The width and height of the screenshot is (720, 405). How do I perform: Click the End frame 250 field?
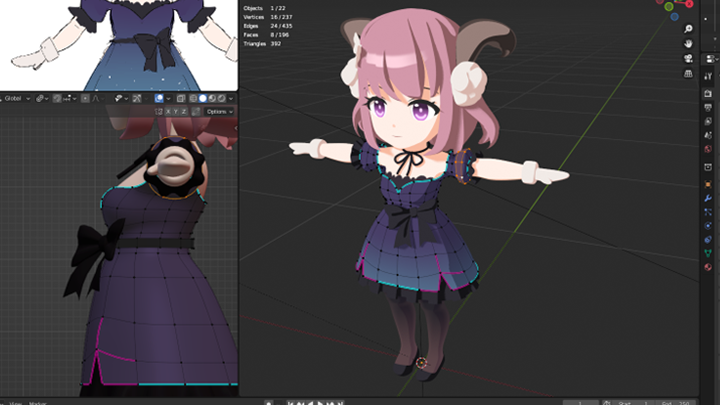point(675,403)
